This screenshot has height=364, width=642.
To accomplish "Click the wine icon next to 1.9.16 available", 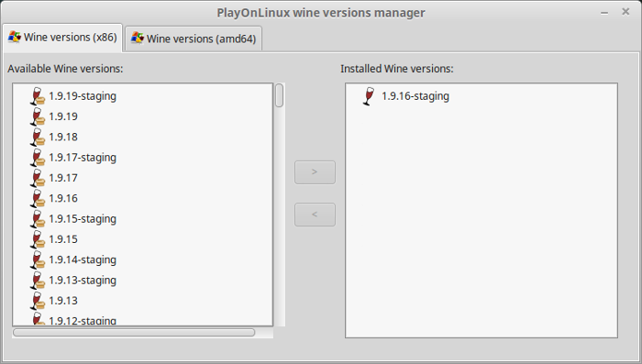I will coord(38,199).
